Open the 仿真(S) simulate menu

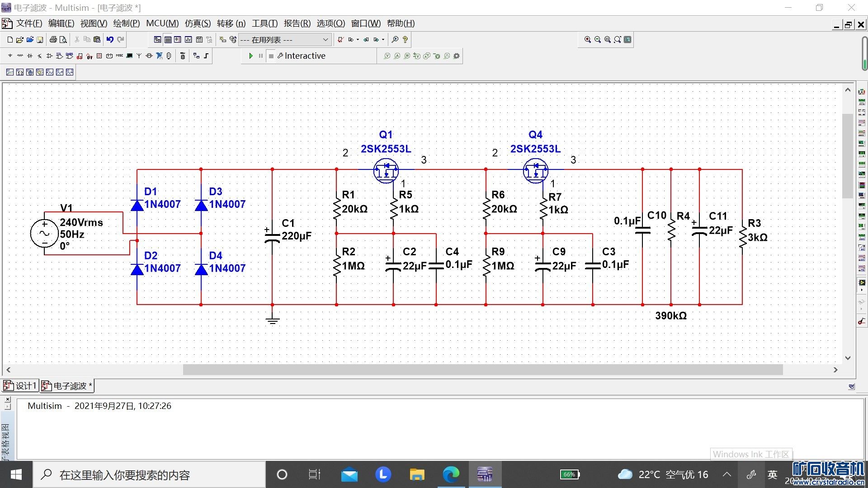[198, 23]
